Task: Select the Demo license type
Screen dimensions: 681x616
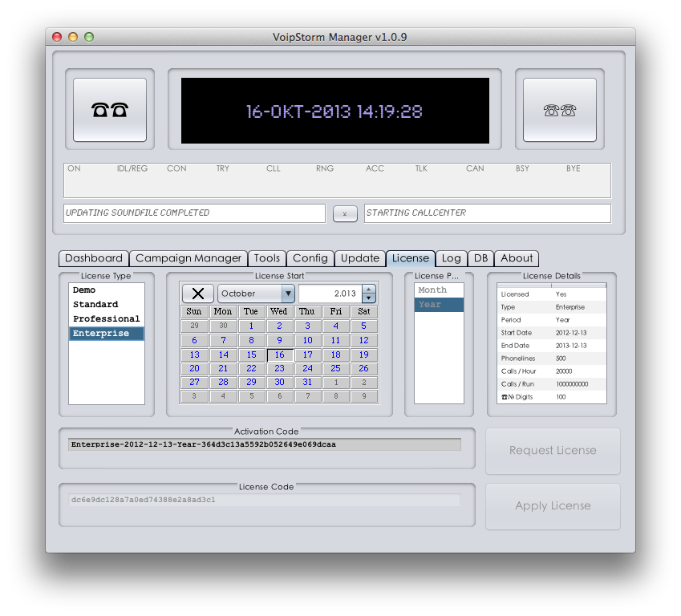Action: coord(84,290)
